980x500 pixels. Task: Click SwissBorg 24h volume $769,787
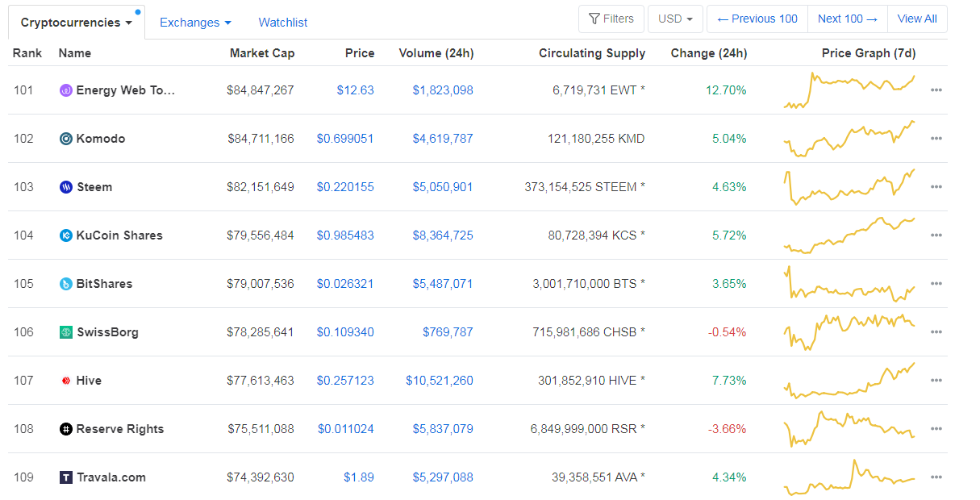(448, 332)
